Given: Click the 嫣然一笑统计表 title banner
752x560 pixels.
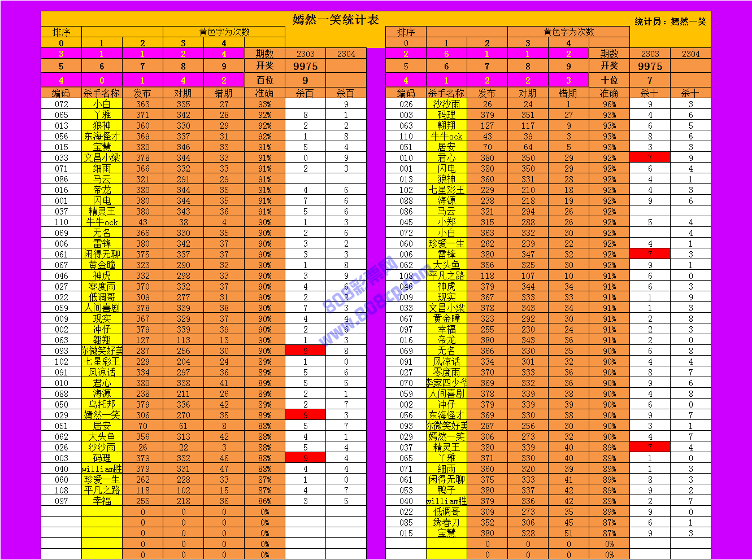Looking at the screenshot, I should point(336,20).
